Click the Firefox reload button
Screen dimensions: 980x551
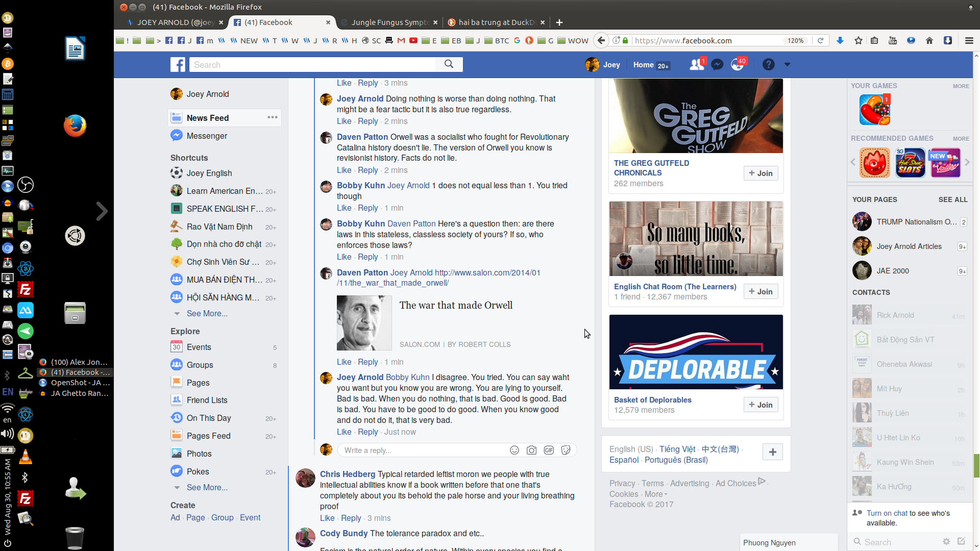(820, 40)
